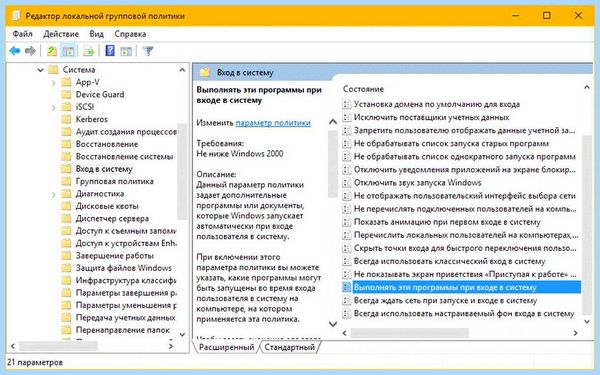This screenshot has width=600, height=375.
Task: Select policy Отключить звук запуска Windows
Action: (417, 183)
